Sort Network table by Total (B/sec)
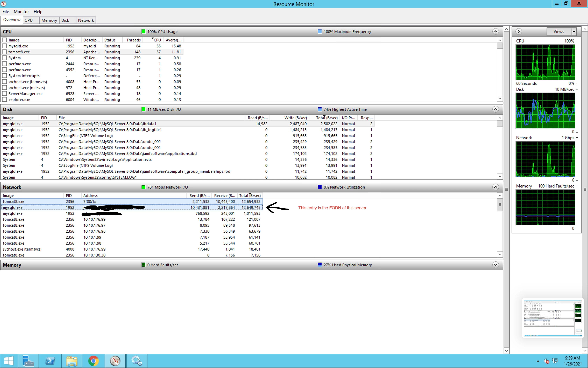 (250, 195)
